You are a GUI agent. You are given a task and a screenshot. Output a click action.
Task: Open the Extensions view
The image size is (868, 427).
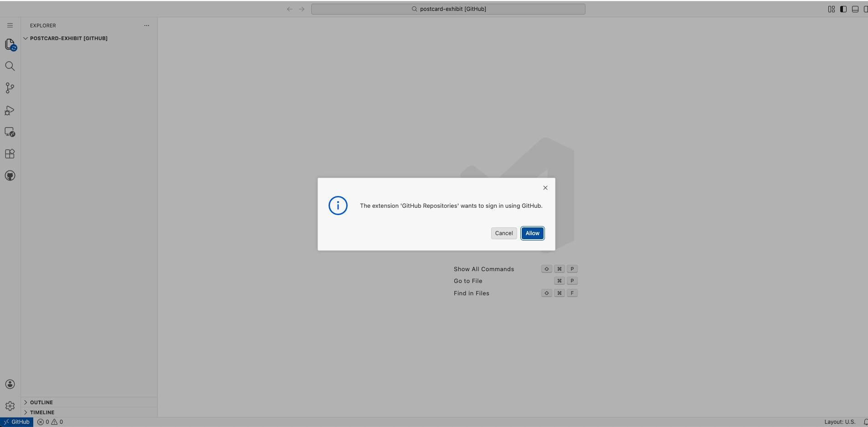click(x=10, y=154)
